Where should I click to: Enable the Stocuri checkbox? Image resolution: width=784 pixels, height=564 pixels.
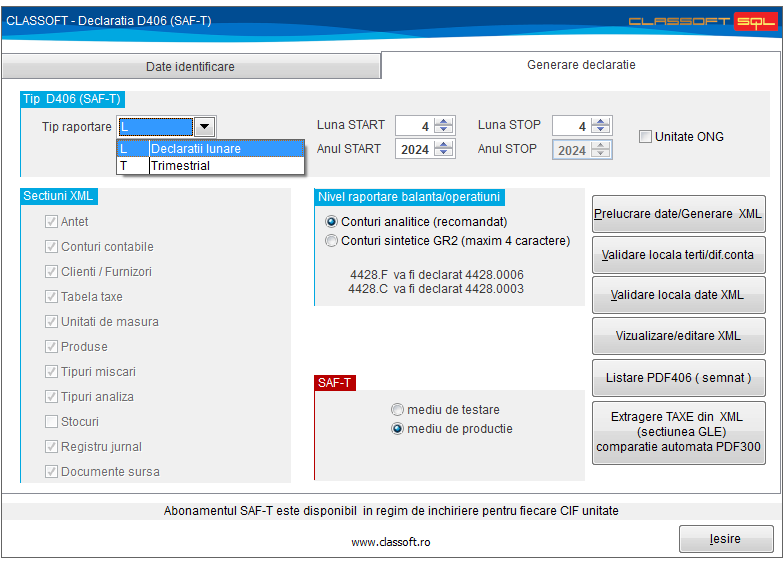coord(51,422)
